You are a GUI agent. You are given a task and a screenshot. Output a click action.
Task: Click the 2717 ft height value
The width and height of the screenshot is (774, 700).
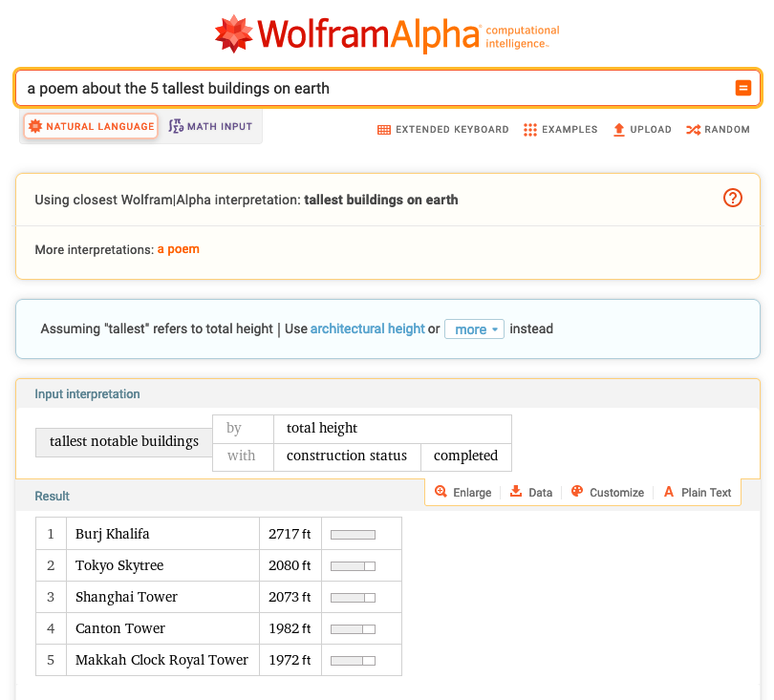pyautogui.click(x=290, y=534)
